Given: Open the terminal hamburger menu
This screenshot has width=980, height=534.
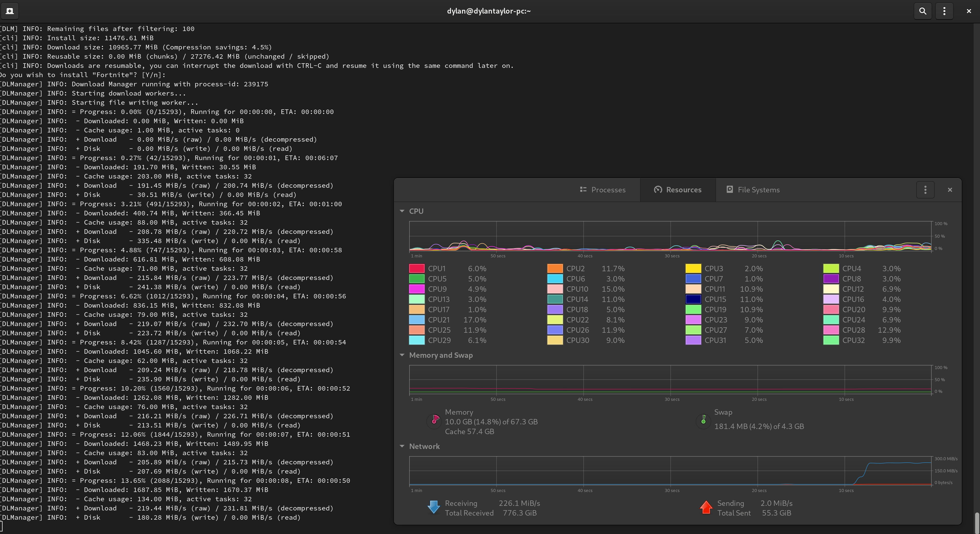Looking at the screenshot, I should pos(944,11).
